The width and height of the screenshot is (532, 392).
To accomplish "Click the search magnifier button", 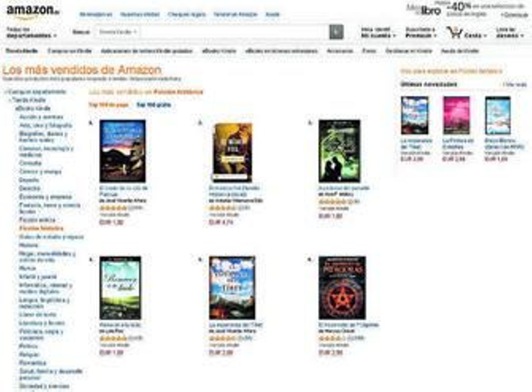I will (336, 32).
